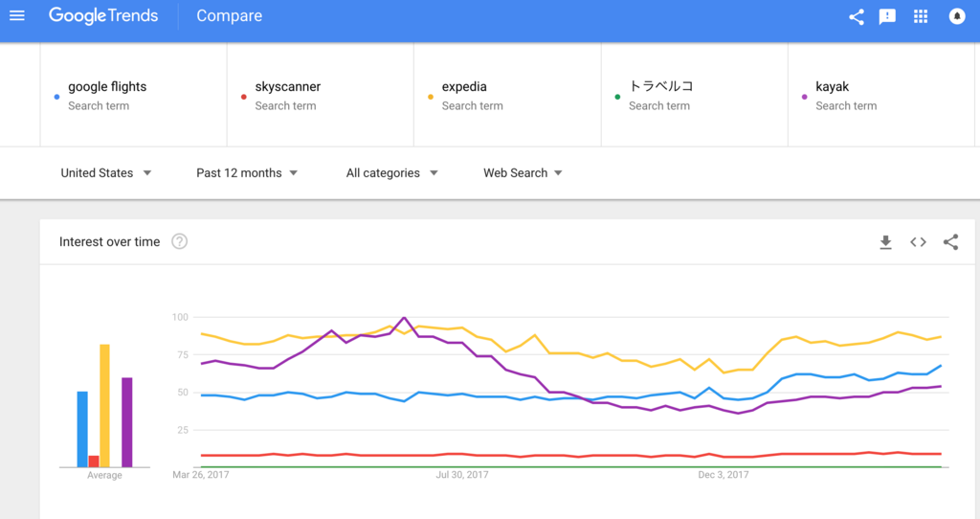Download the interest over time CSV
This screenshot has height=519, width=980.
[x=885, y=242]
